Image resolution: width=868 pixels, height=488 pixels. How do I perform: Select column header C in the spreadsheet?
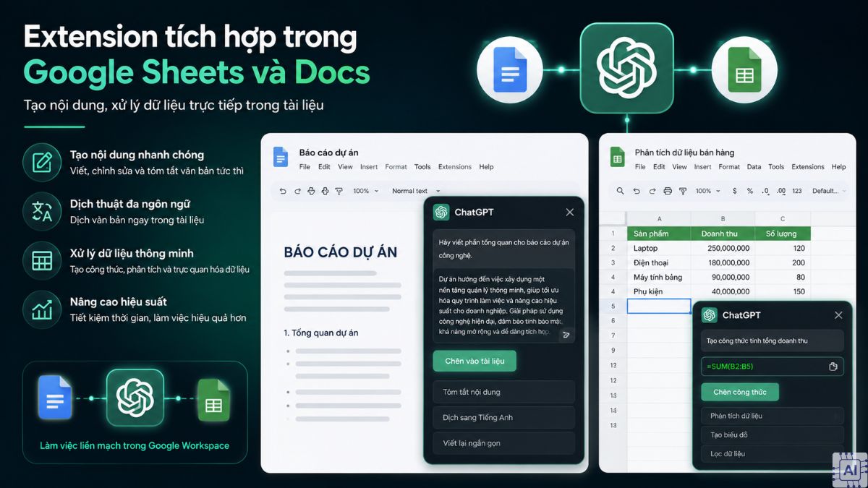[783, 218]
